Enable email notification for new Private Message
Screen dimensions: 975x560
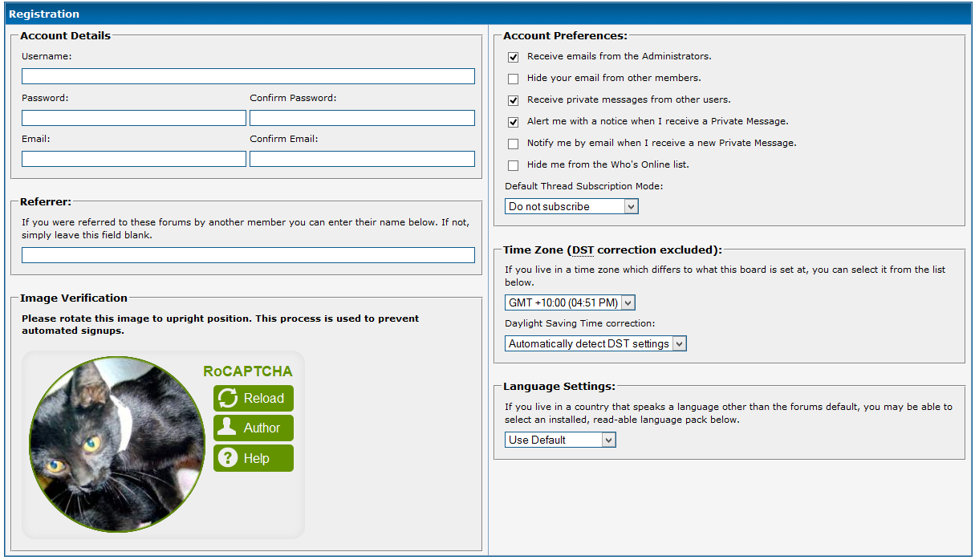pos(514,144)
